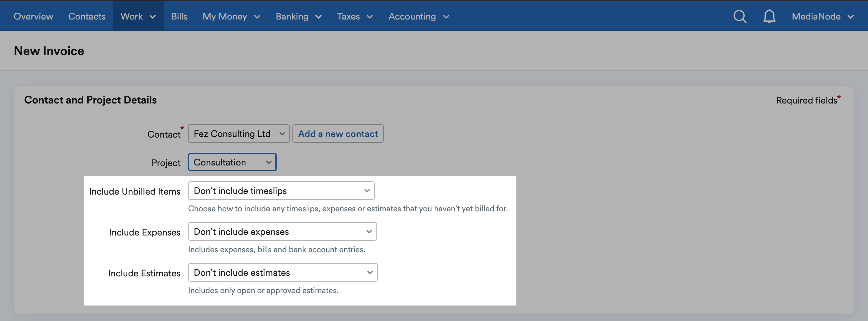Click the Contact and Project Details heading
Image resolution: width=868 pixels, height=321 pixels.
pyautogui.click(x=90, y=100)
